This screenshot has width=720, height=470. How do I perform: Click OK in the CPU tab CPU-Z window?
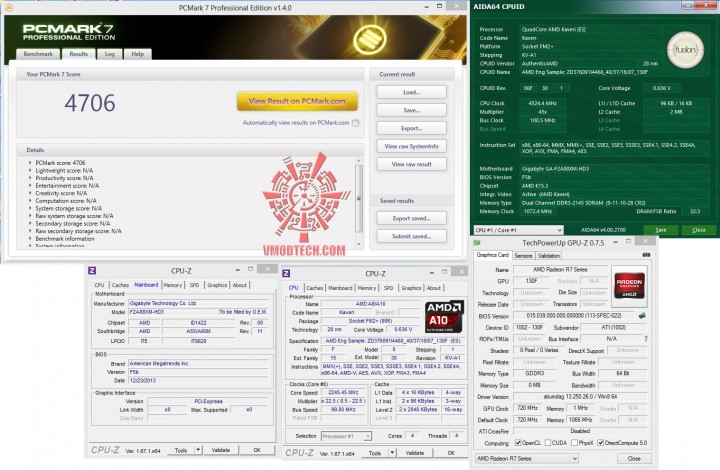tap(451, 453)
